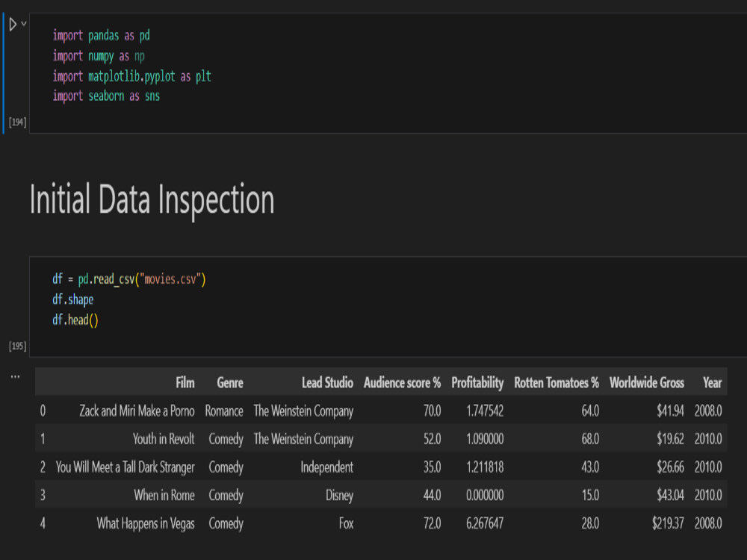
Task: Click row index 4 in output table
Action: click(x=43, y=523)
